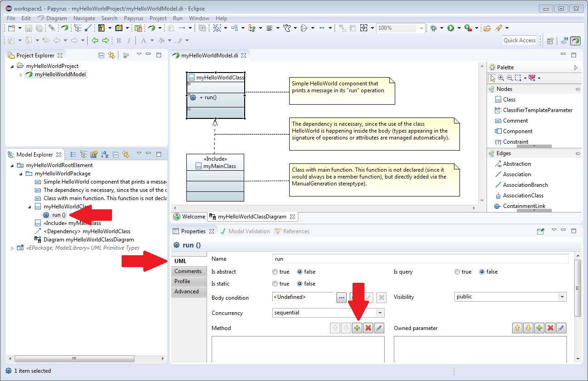
Task: Switch to the References tab
Action: coord(292,231)
